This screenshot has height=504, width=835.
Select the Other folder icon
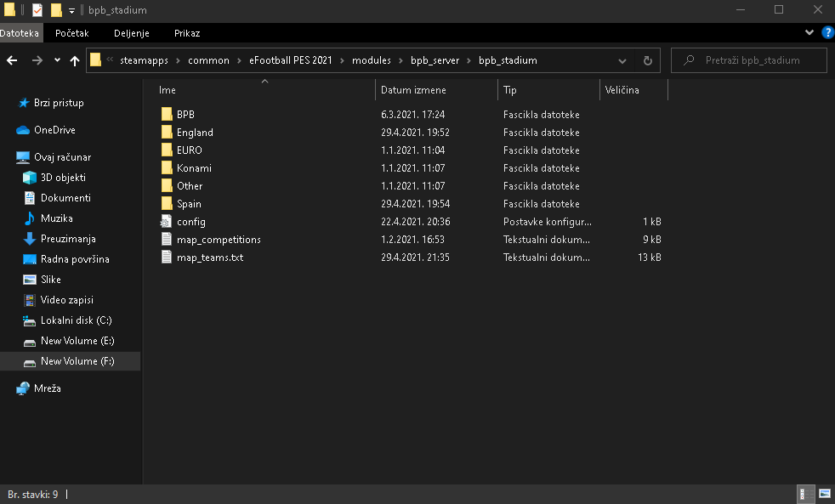tap(167, 186)
